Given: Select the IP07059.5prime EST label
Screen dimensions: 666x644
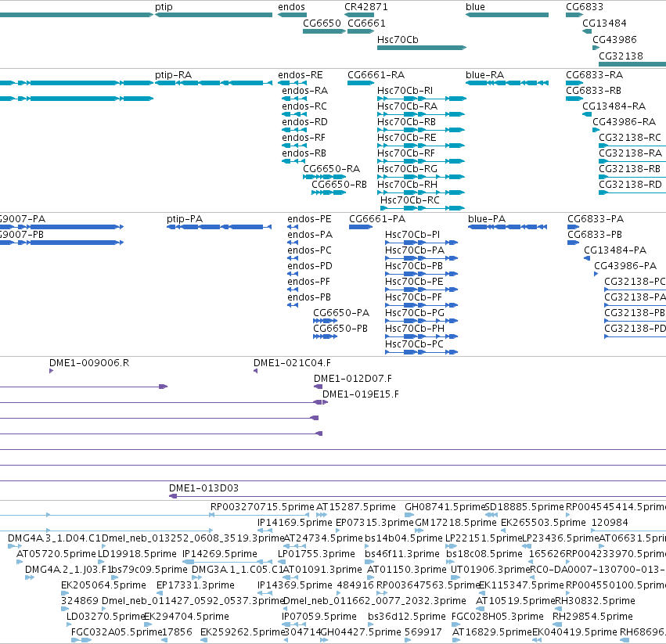Looking at the screenshot, I should [x=319, y=617].
